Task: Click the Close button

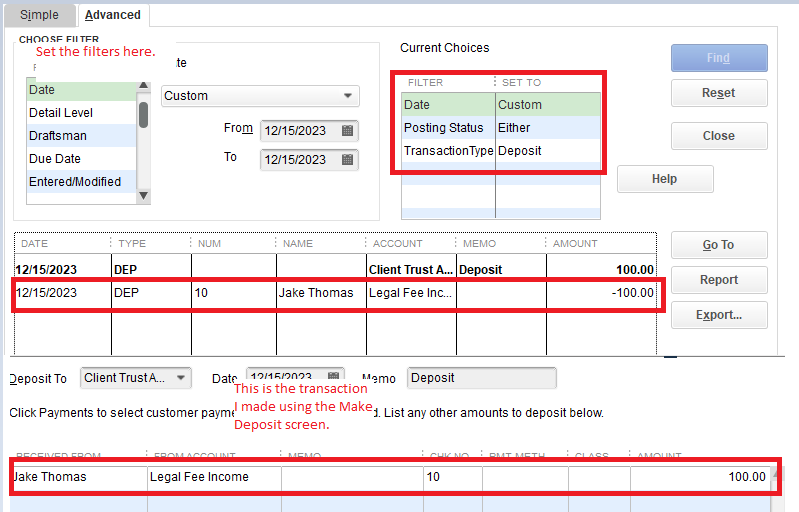Action: pos(719,136)
